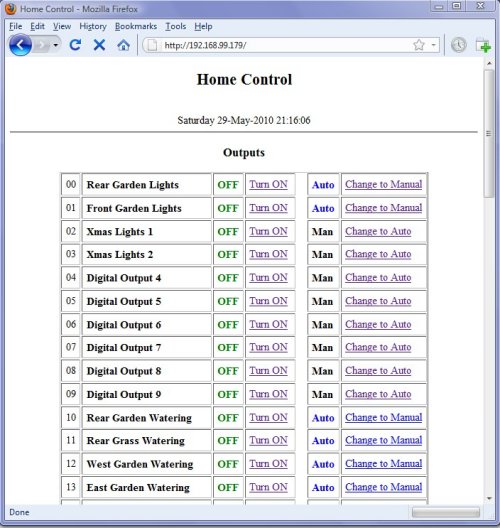The height and width of the screenshot is (528, 500).
Task: Expand the address bar dropdown arrow
Action: 434,45
